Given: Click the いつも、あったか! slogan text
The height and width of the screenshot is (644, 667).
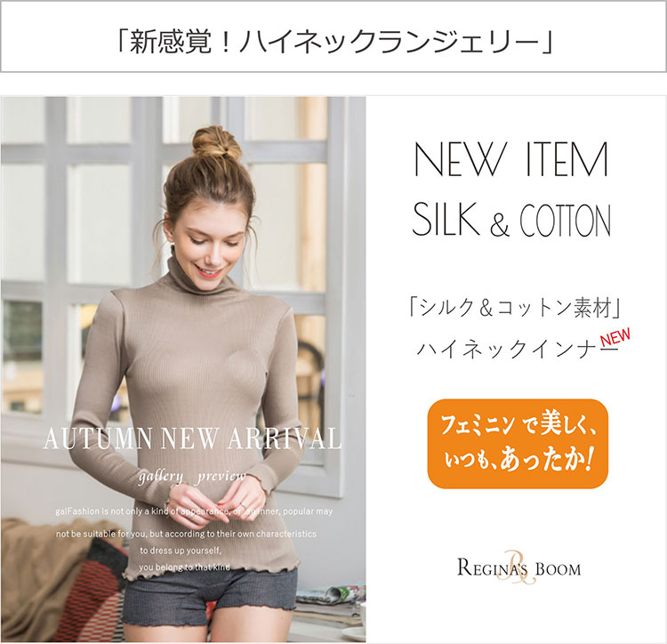Looking at the screenshot, I should click(518, 461).
